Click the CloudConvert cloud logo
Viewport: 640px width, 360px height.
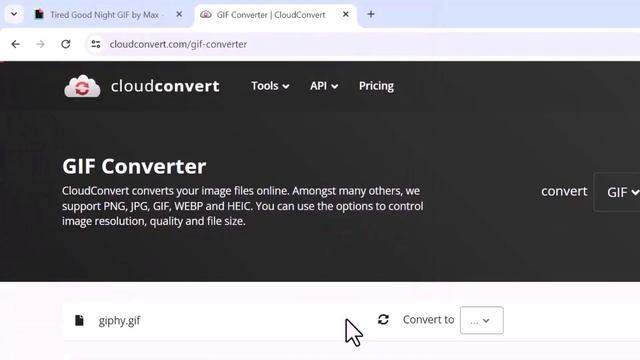[82, 86]
